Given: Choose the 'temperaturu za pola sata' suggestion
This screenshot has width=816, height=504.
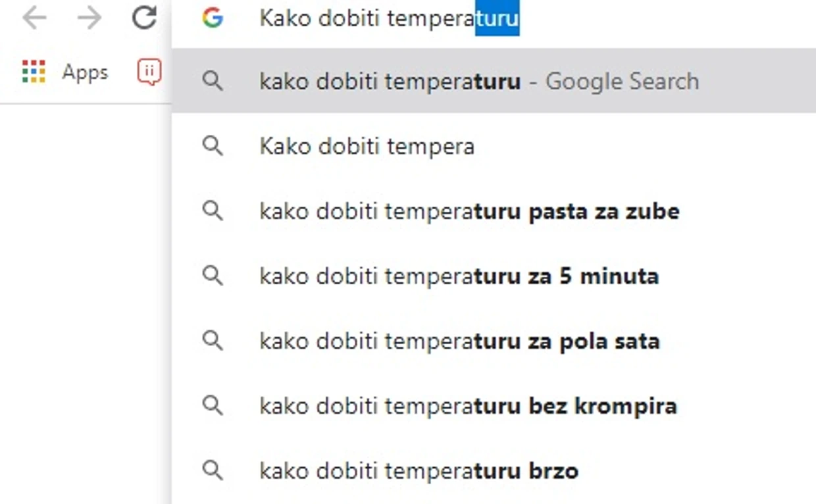Looking at the screenshot, I should (459, 341).
